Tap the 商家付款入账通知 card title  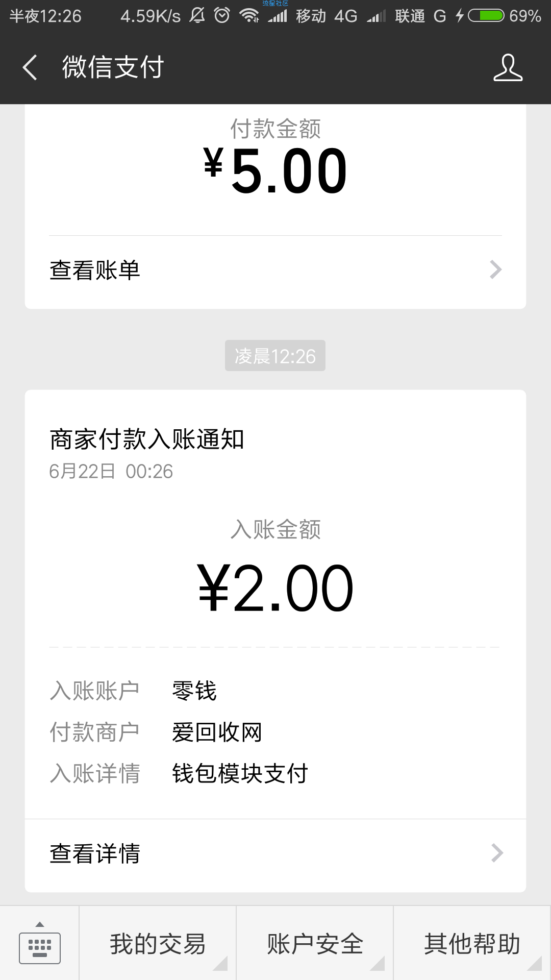coord(147,439)
